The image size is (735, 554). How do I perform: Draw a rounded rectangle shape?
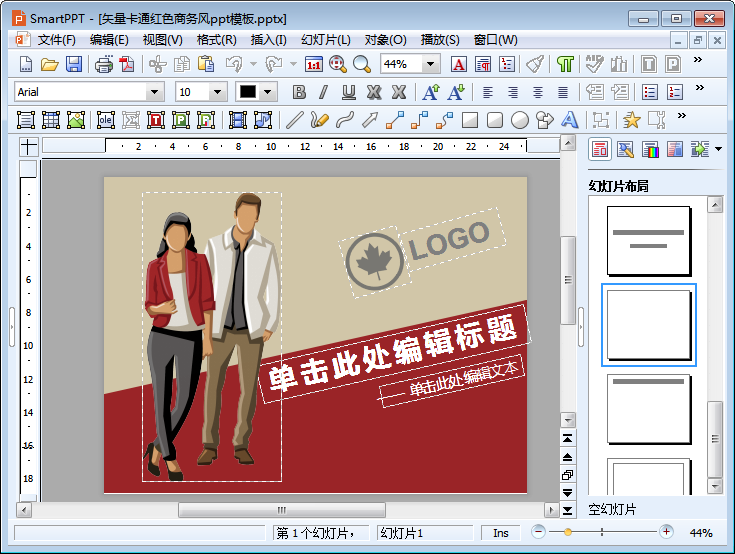pos(495,120)
